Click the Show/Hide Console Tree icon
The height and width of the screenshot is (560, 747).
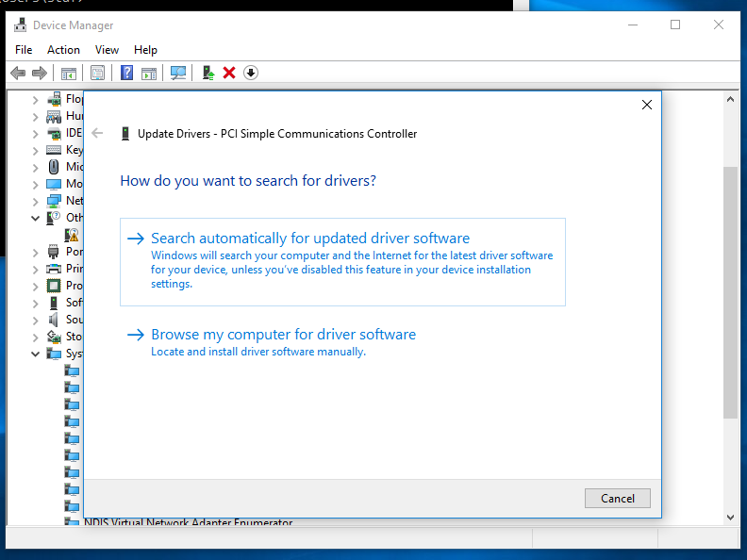coord(69,73)
